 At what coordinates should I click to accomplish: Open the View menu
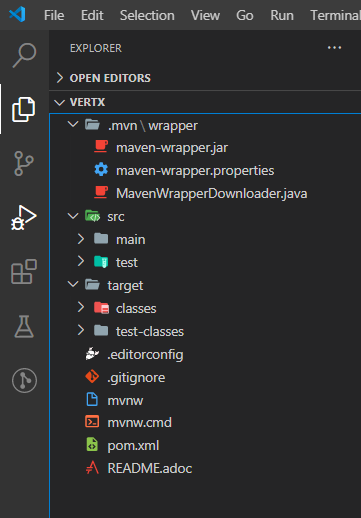205,15
